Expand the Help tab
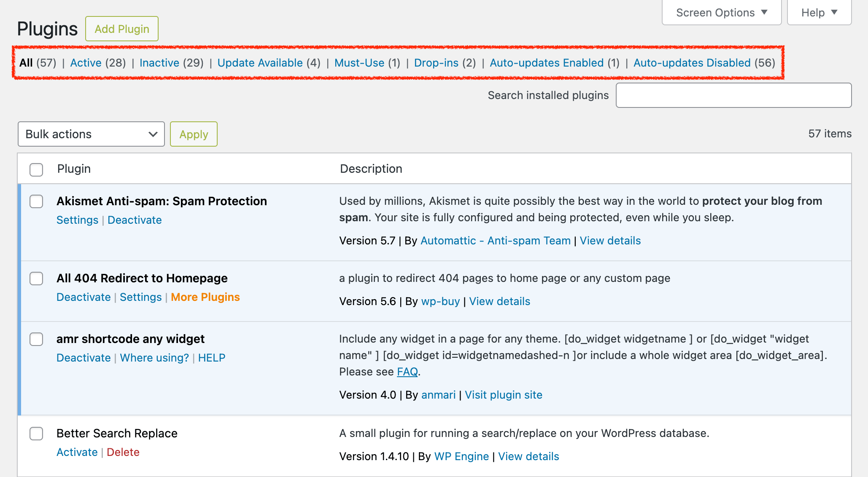868x477 pixels. (819, 12)
